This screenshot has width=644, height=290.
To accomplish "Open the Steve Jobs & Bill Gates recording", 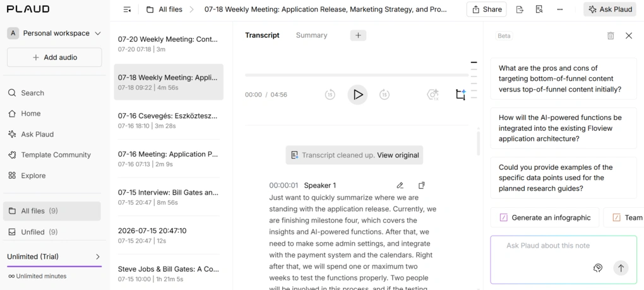I will (169, 274).
